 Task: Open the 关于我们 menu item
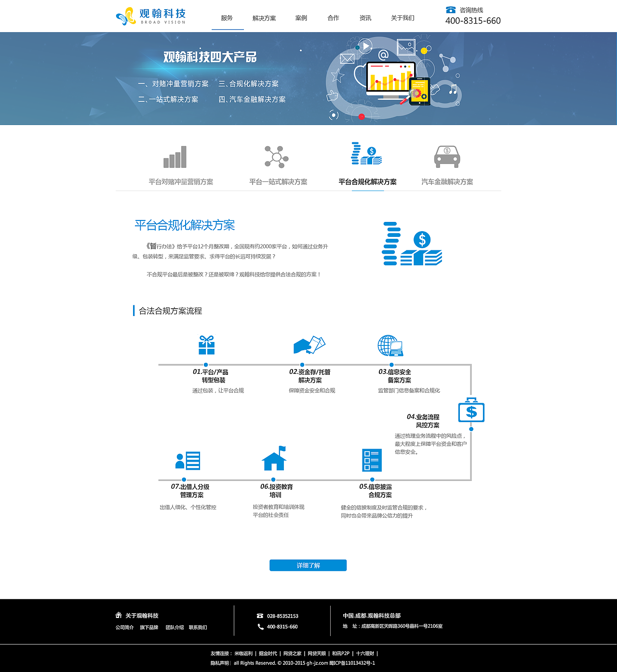[402, 18]
